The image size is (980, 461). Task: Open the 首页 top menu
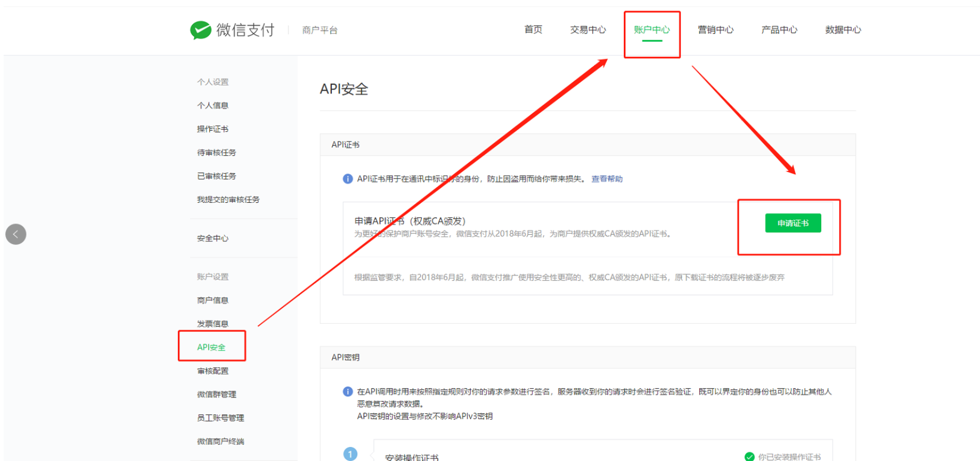533,30
